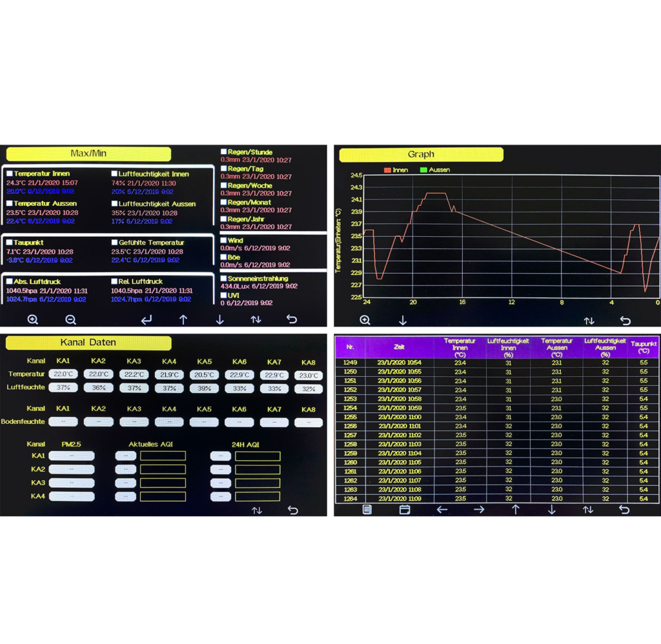
Task: Open the calendar icon below the data table
Action: point(405,510)
